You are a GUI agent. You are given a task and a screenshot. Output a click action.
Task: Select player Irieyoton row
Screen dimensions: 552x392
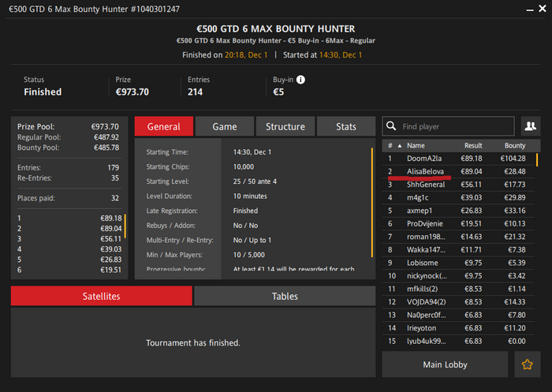pos(458,328)
